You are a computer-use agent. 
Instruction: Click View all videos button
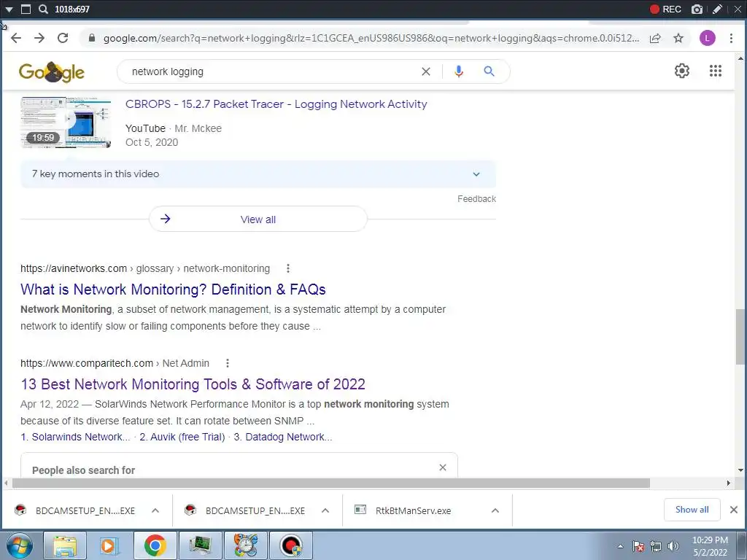(258, 219)
